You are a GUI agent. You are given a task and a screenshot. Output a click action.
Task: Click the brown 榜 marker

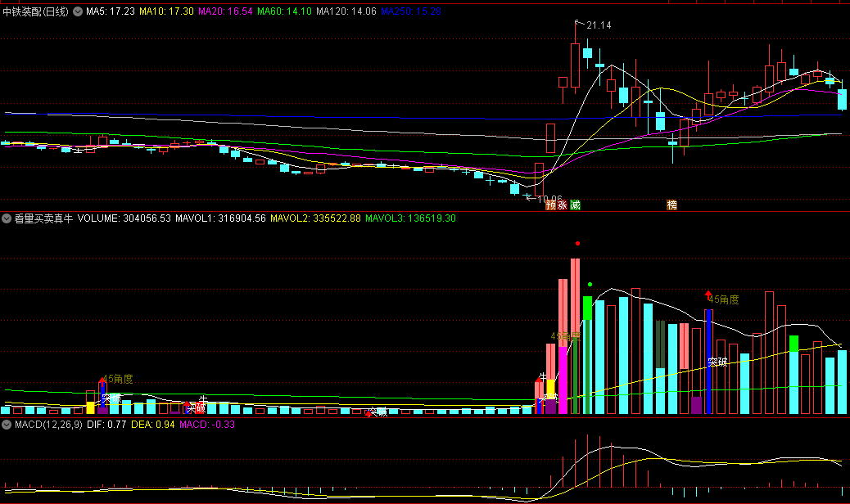(x=671, y=205)
